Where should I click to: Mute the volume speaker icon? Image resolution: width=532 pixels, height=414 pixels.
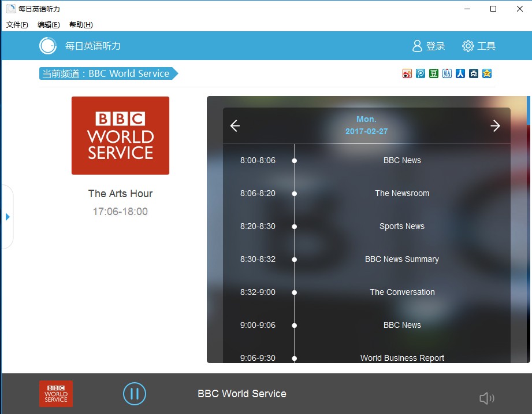click(x=486, y=398)
